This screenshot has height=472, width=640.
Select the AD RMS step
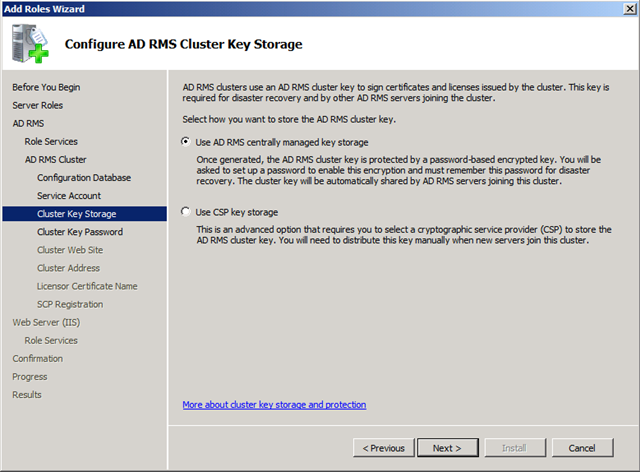click(x=28, y=123)
